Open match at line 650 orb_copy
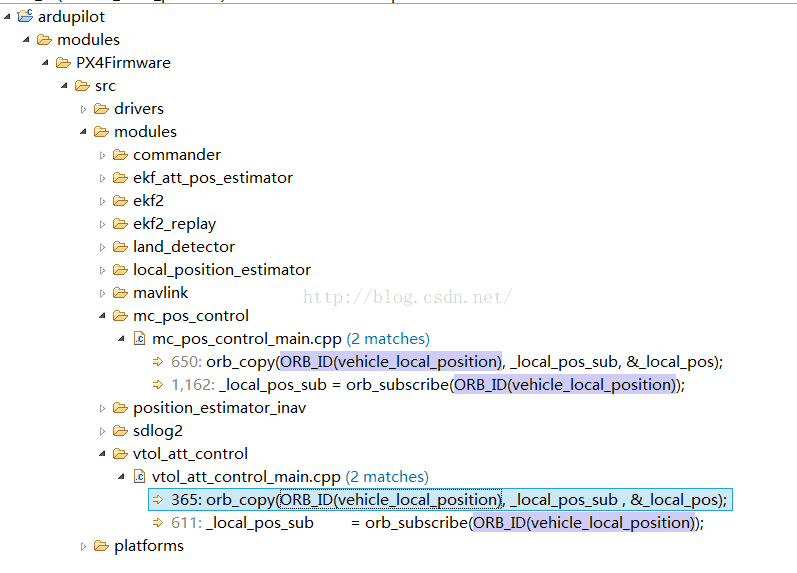 pyautogui.click(x=447, y=362)
